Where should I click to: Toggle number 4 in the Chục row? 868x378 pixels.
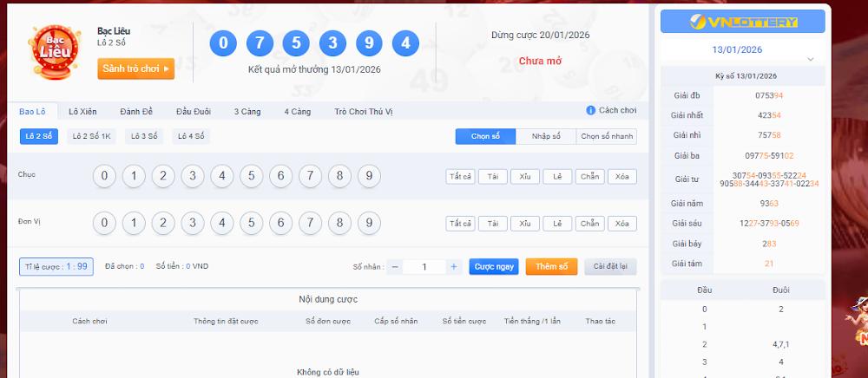[222, 176]
